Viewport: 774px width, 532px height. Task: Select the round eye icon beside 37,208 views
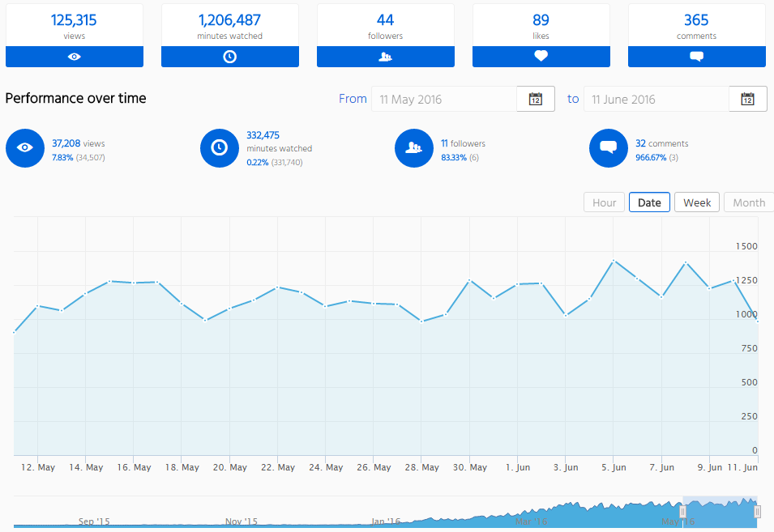[24, 148]
